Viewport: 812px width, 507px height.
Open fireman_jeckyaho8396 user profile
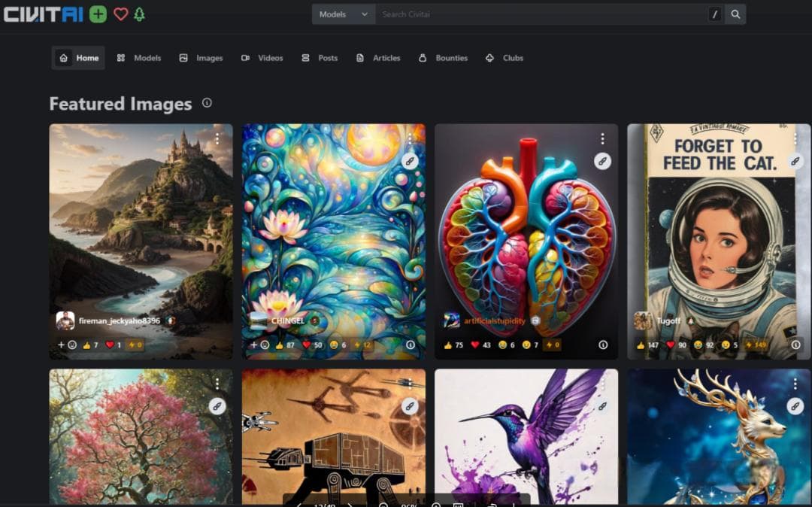[119, 321]
